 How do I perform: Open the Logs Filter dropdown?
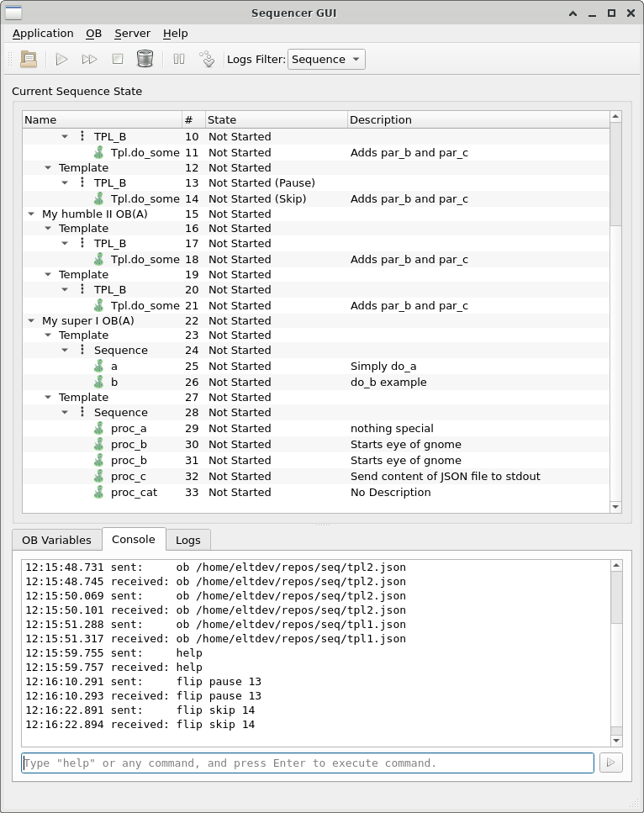tap(326, 59)
